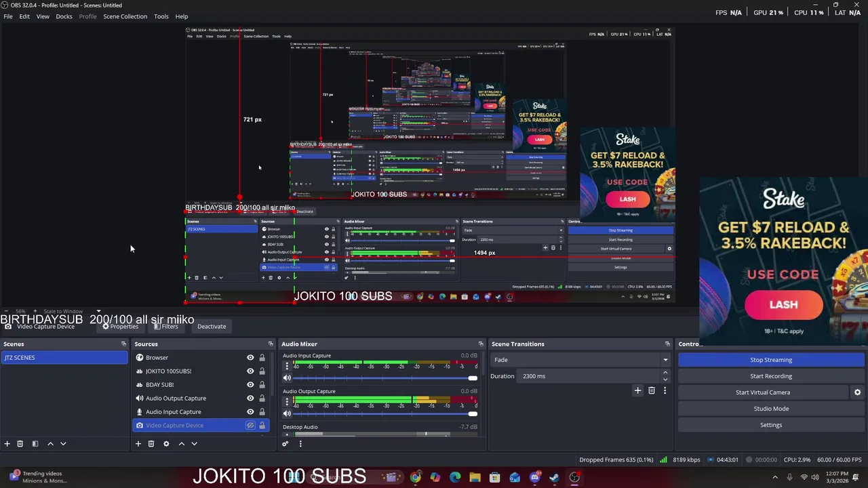This screenshot has width=868, height=488.
Task: Open Steam from the taskbar
Action: point(554,477)
